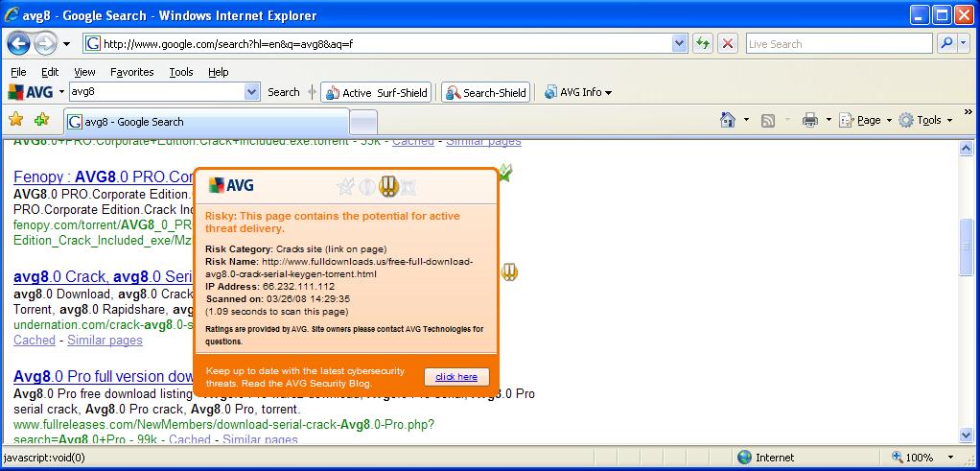This screenshot has width=980, height=471.
Task: Open the Page menu in command bar
Action: coord(865,120)
